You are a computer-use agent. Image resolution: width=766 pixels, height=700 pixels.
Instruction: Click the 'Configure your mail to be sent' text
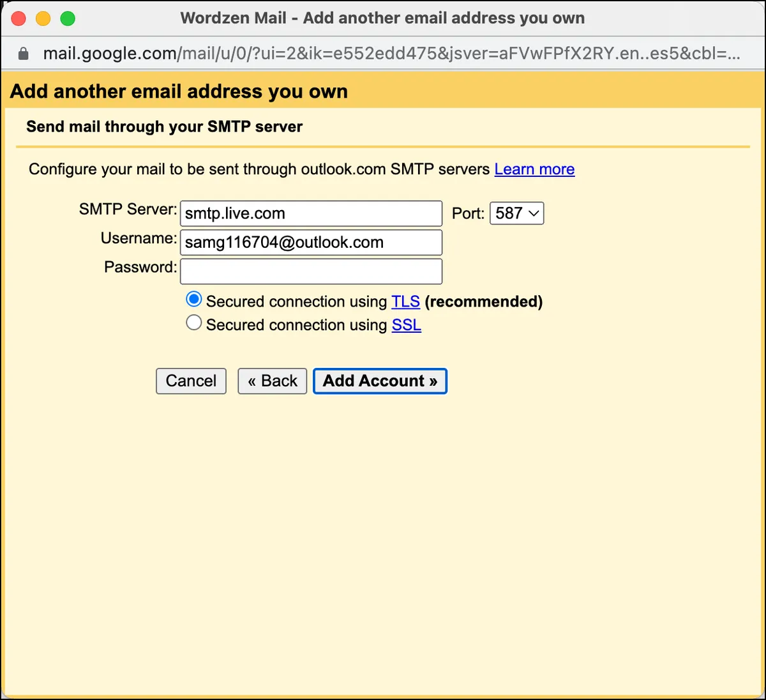[x=259, y=169]
